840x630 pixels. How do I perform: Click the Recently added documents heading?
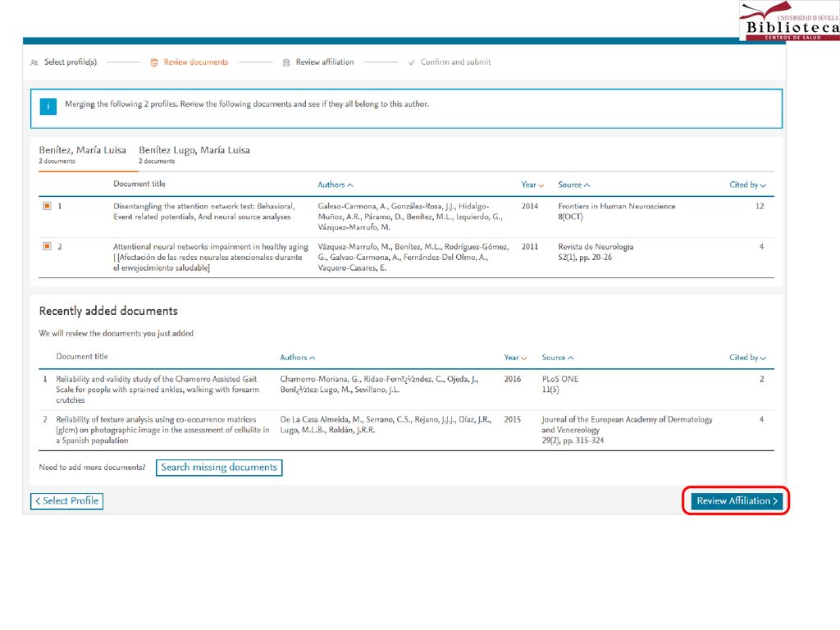[x=108, y=311]
